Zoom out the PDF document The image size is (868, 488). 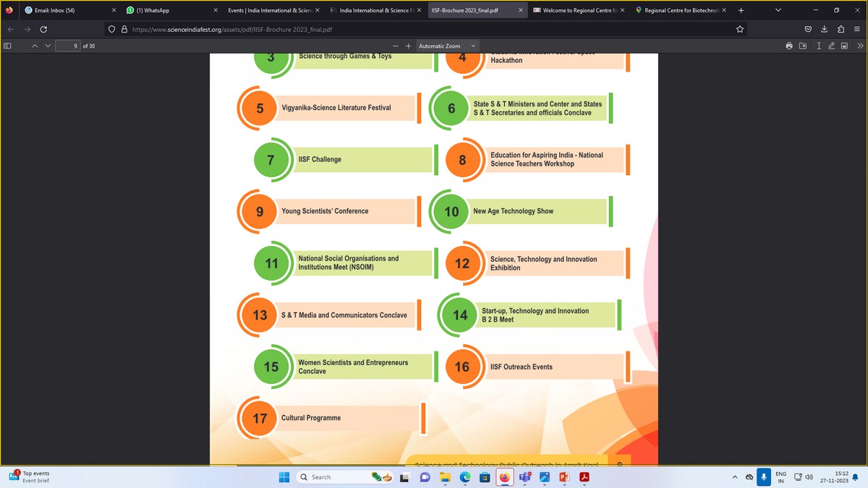(395, 46)
